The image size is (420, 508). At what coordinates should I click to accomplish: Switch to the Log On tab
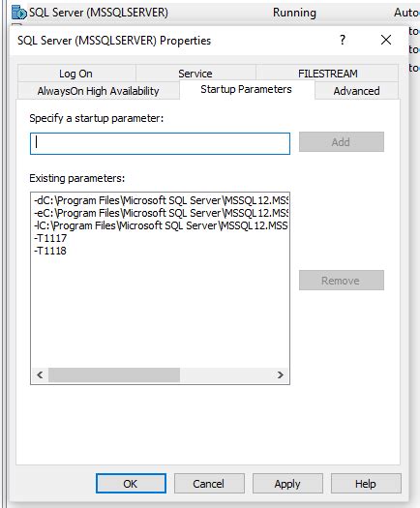76,74
